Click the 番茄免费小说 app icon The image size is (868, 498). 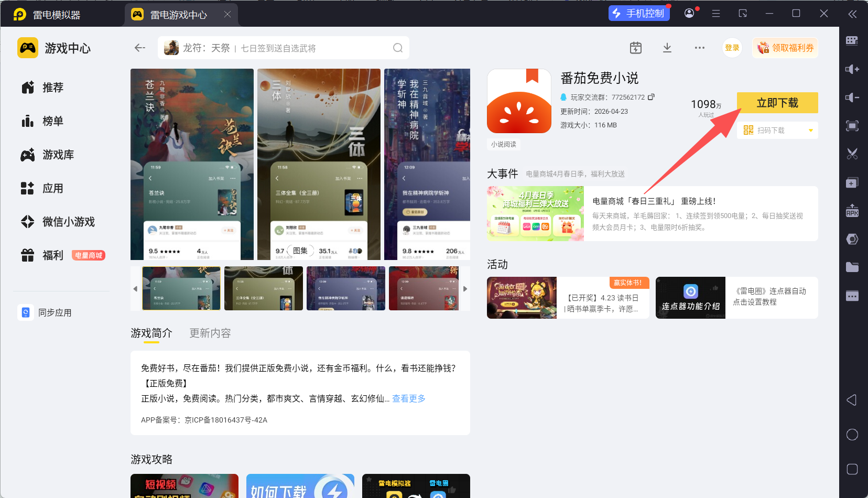(519, 101)
